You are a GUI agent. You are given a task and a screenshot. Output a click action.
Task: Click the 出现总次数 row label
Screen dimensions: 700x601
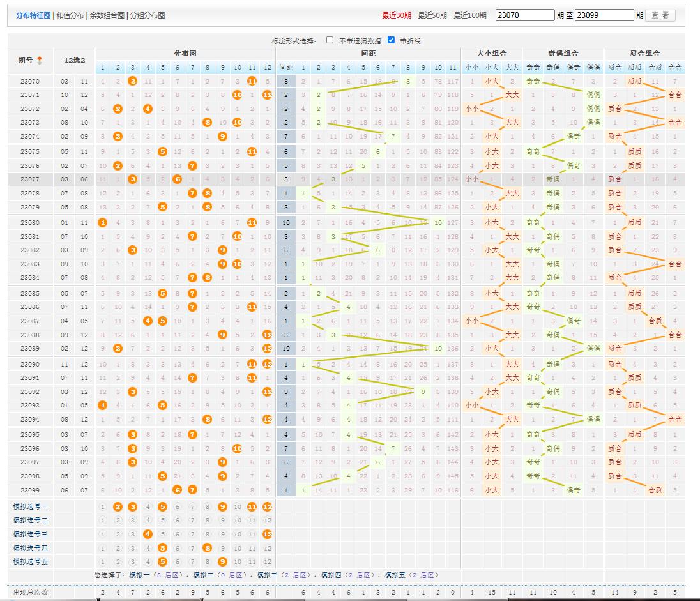pyautogui.click(x=30, y=592)
